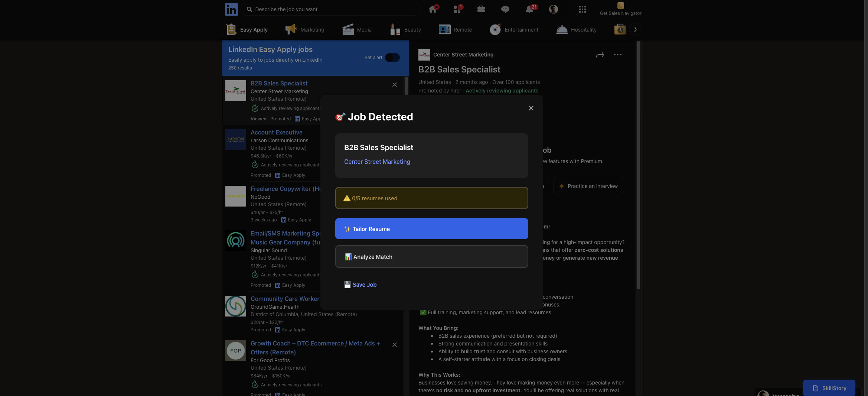
Task: Click the Tailor Resume button
Action: (431, 229)
